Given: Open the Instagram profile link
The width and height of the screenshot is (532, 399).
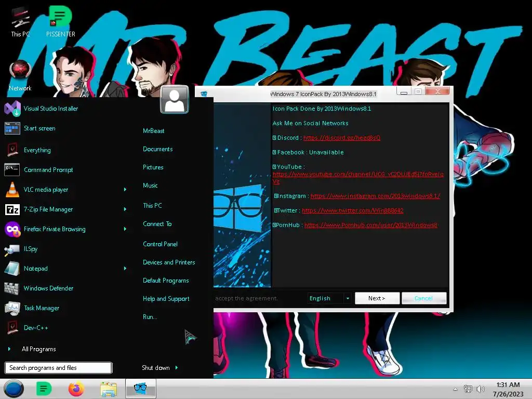Looking at the screenshot, I should (x=375, y=196).
